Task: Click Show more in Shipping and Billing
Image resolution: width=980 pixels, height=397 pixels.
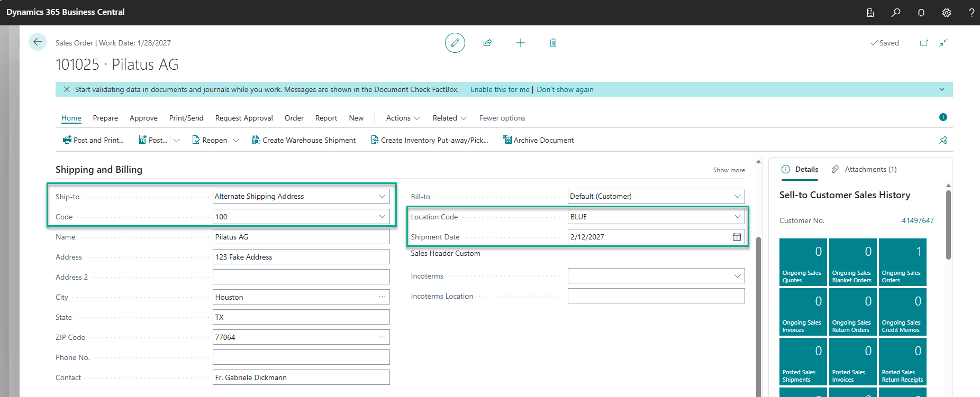Action: [x=729, y=170]
